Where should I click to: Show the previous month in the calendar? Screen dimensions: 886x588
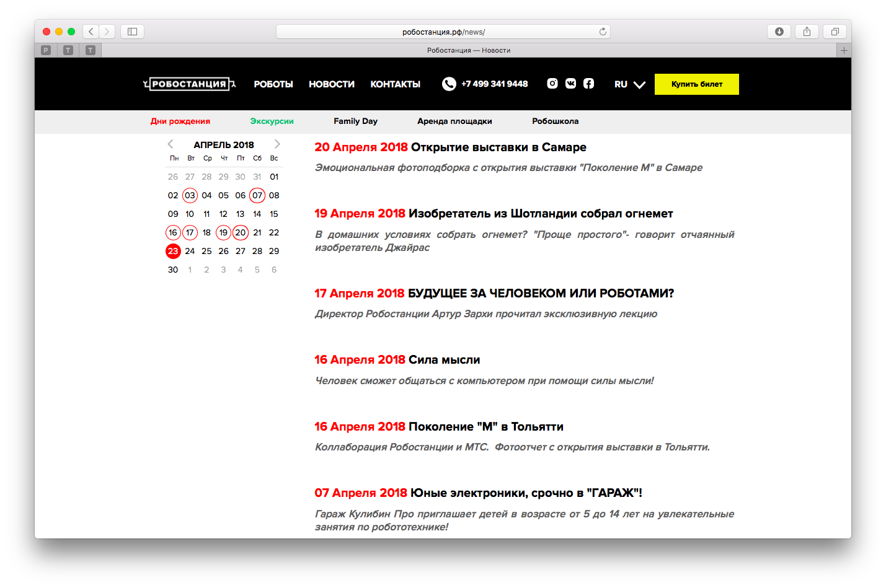coord(171,144)
